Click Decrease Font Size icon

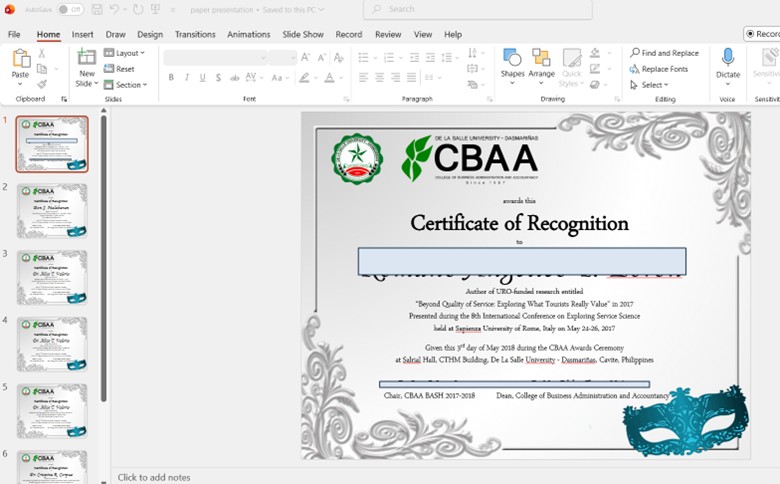[x=322, y=58]
